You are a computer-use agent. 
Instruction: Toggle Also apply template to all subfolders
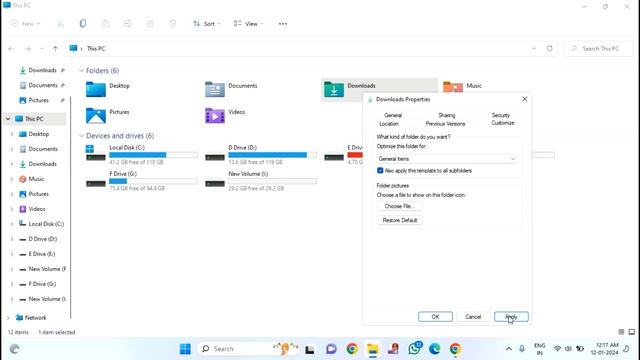pyautogui.click(x=380, y=171)
